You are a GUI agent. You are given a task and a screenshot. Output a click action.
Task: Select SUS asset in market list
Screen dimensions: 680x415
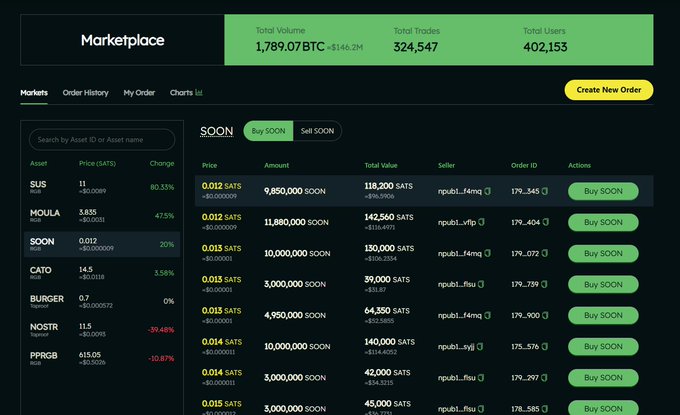pos(102,187)
